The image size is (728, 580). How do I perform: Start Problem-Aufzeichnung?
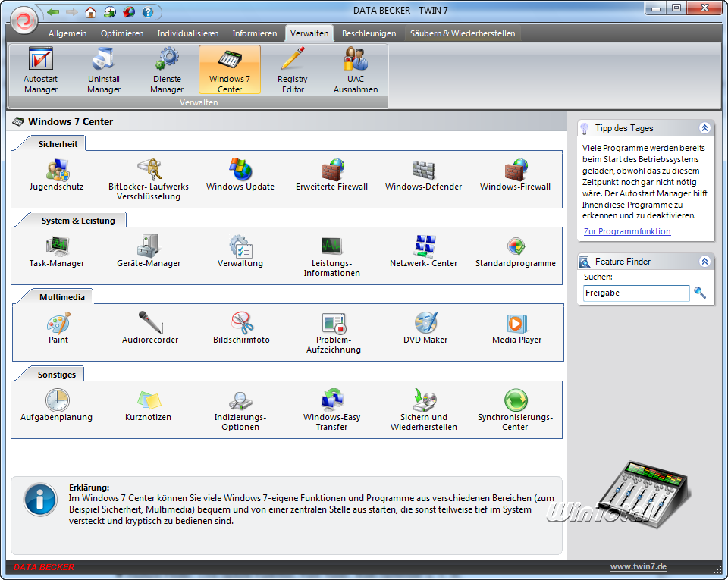point(334,333)
